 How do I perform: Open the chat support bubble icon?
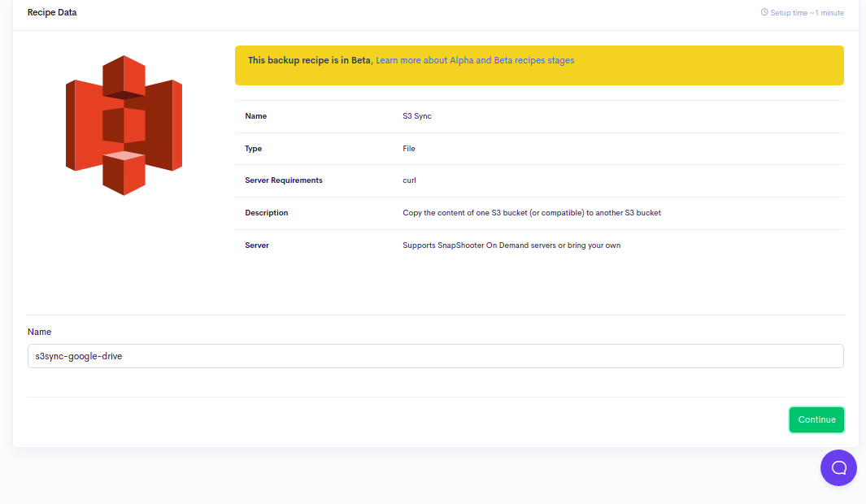tap(838, 468)
